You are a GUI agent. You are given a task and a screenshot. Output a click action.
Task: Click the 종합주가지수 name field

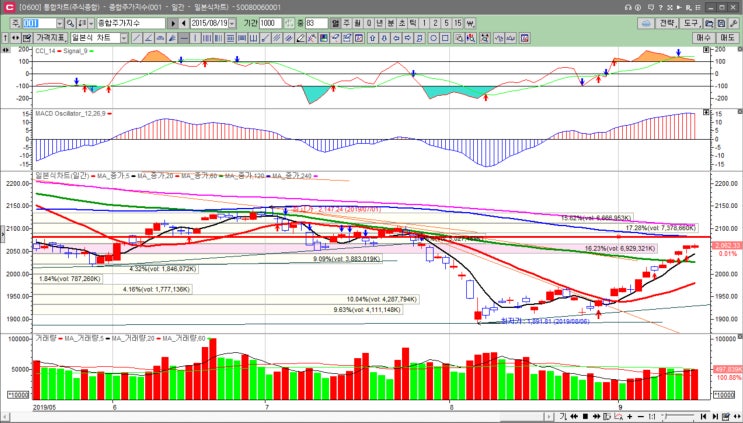(x=131, y=23)
